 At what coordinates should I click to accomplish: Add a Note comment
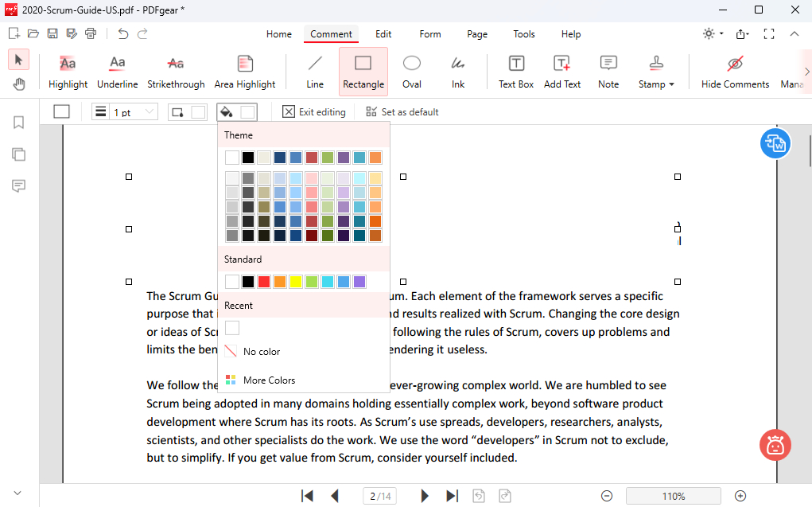608,72
